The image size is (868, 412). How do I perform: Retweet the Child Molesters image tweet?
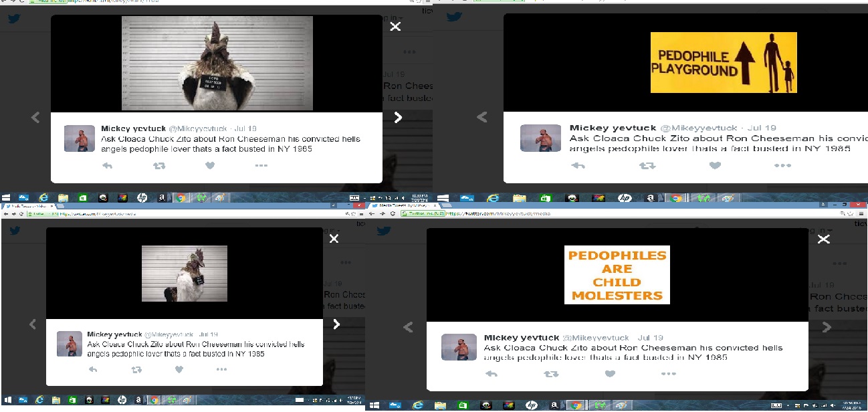click(x=550, y=374)
